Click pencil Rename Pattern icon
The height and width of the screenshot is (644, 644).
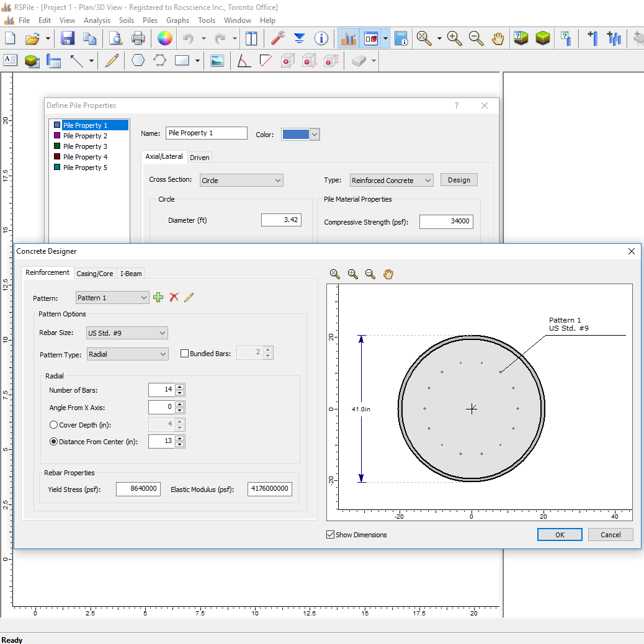coord(189,297)
